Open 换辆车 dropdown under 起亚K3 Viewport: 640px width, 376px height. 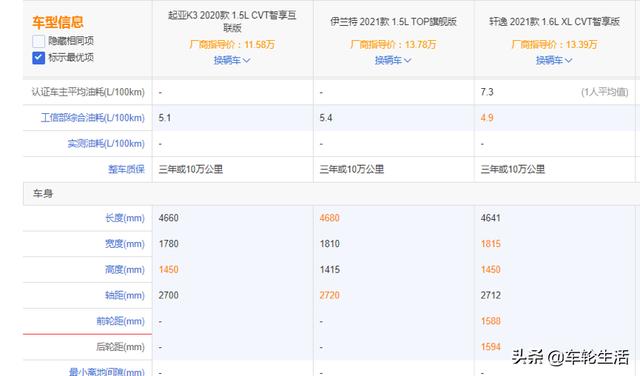coord(232,60)
